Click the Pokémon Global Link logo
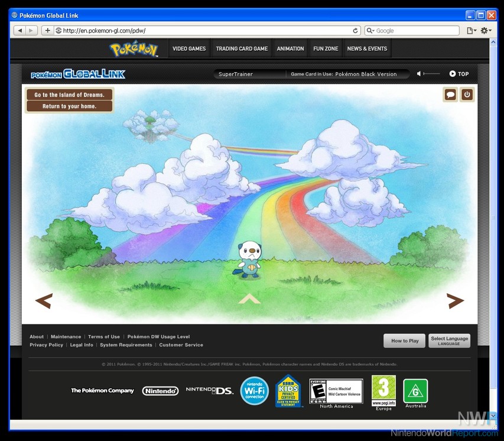 click(x=78, y=74)
